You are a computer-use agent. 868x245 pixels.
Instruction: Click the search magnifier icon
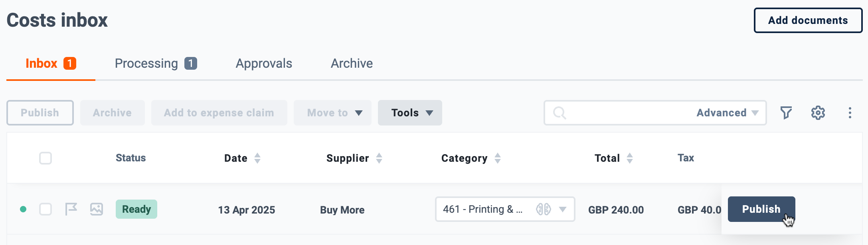pyautogui.click(x=560, y=113)
